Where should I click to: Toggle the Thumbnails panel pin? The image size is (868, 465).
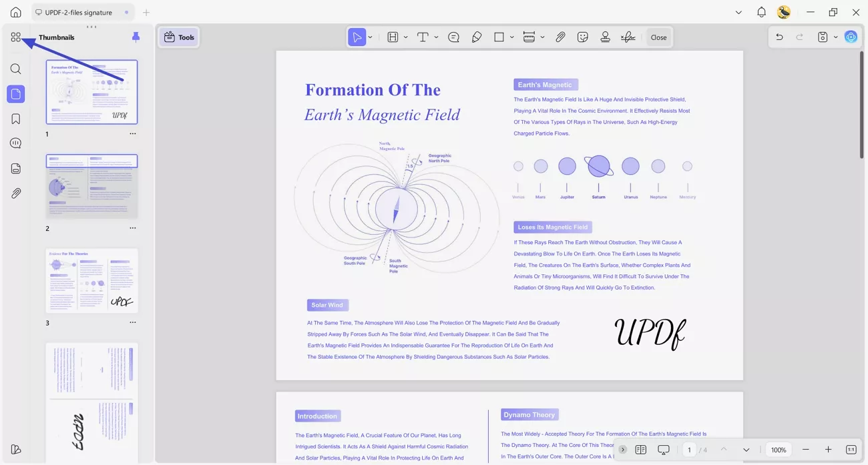(136, 37)
